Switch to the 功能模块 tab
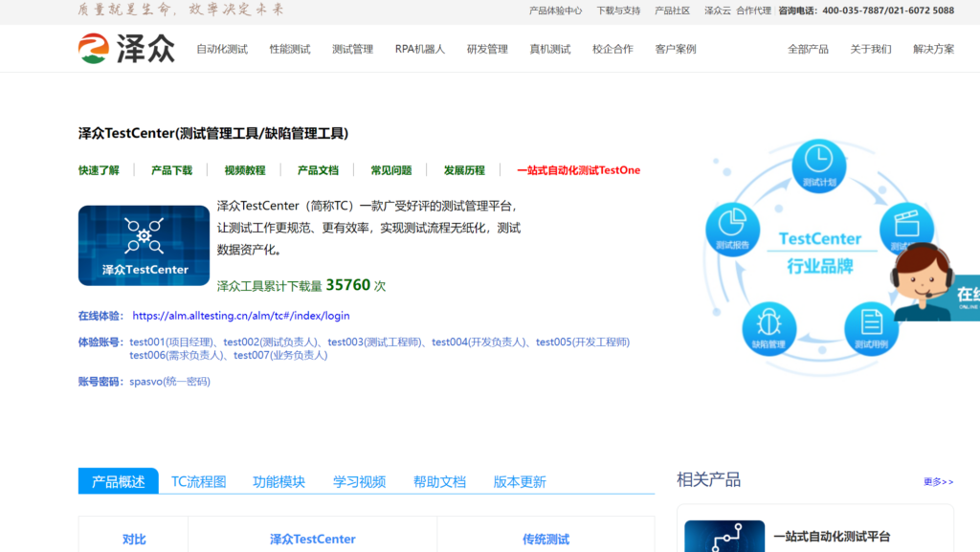The width and height of the screenshot is (980, 552). 278,481
